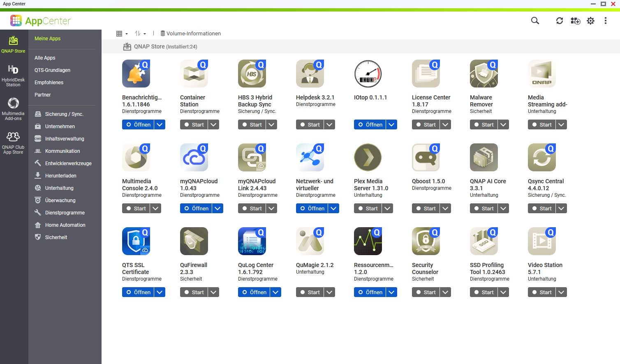Click the Helpdesk app icon
The width and height of the screenshot is (620, 364).
(x=310, y=74)
